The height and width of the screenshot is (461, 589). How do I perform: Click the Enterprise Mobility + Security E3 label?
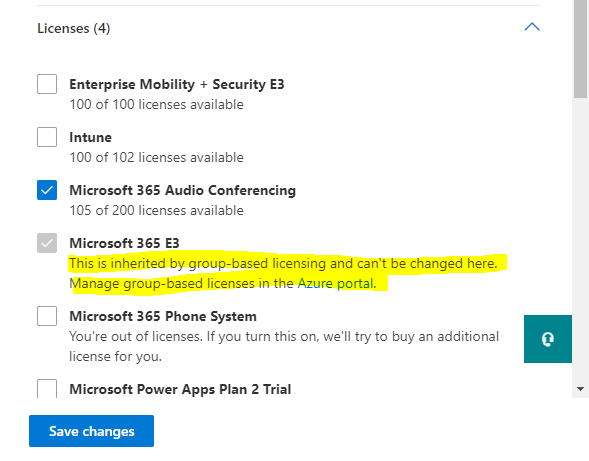(177, 84)
